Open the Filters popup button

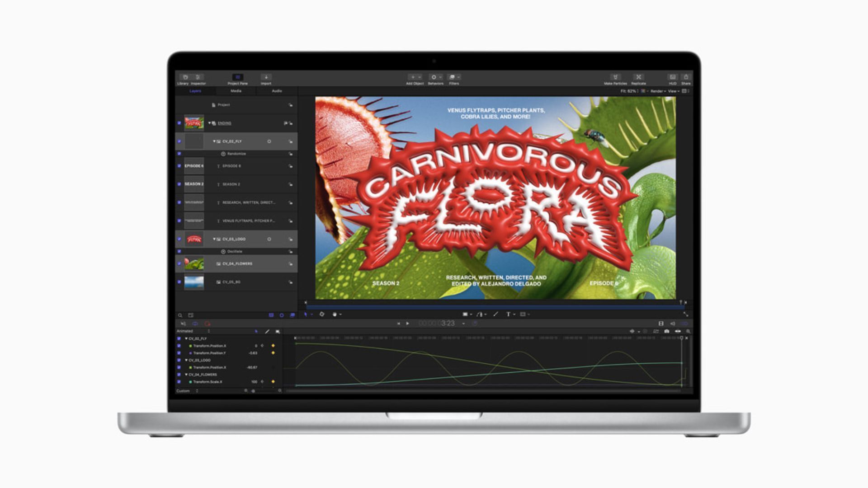(453, 77)
